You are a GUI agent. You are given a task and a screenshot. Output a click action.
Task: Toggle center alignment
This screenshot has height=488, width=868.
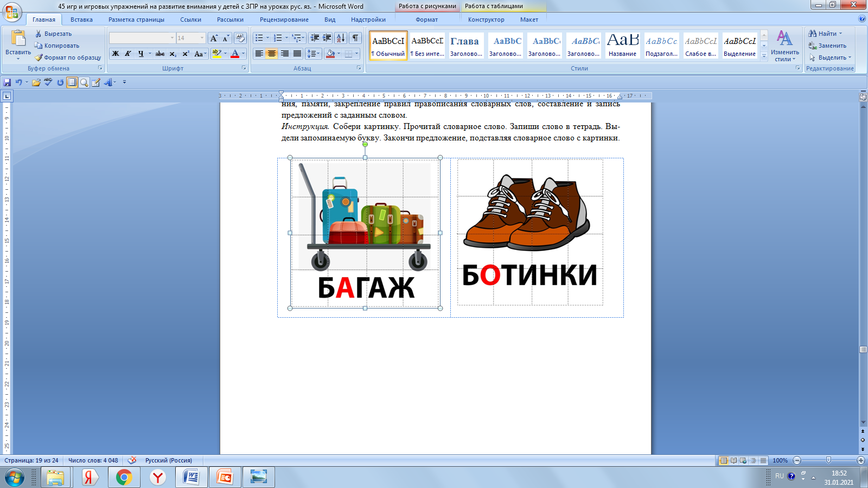(272, 54)
